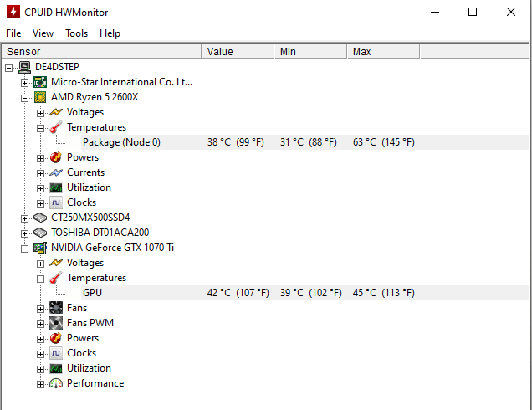Click the Fans icon under NVIDIA

(56, 308)
